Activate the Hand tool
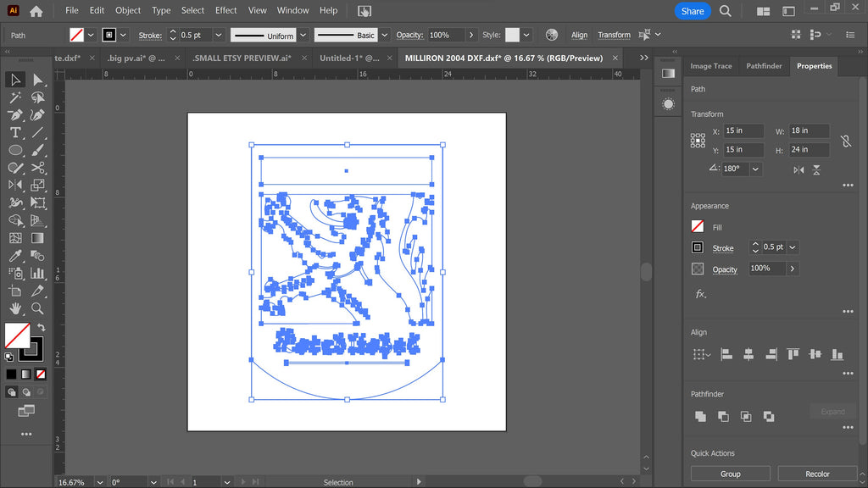 click(15, 308)
